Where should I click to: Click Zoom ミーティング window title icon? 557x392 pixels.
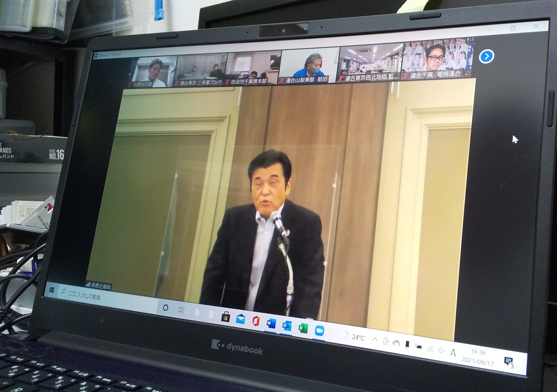(x=96, y=55)
